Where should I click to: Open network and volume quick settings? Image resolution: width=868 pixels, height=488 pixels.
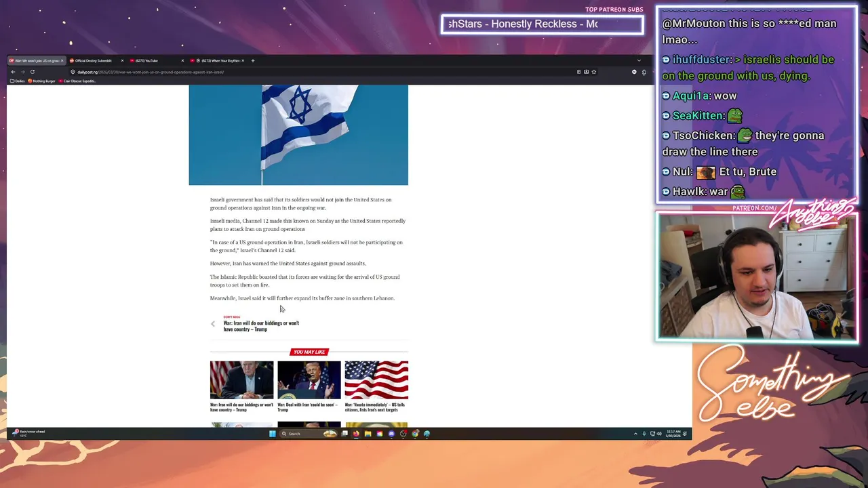(655, 434)
